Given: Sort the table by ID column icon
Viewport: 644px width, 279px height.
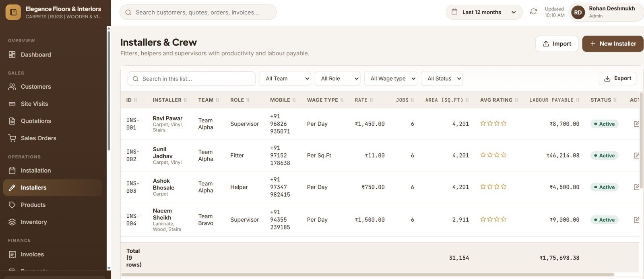Looking at the screenshot, I should [x=135, y=100].
